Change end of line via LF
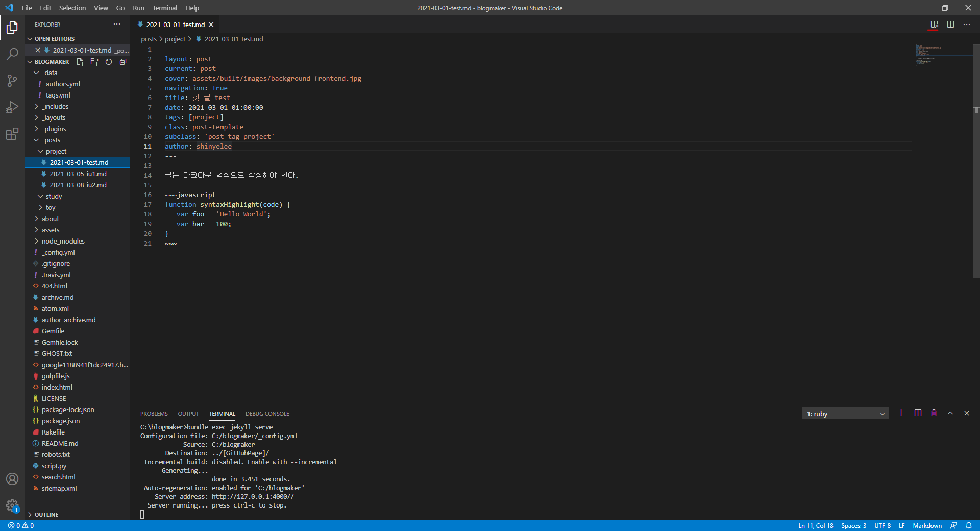This screenshot has height=531, width=980. pos(901,525)
